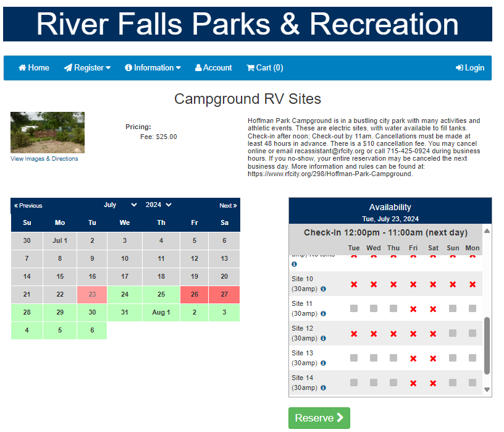Expand the Register menu
The image size is (504, 432).
87,68
